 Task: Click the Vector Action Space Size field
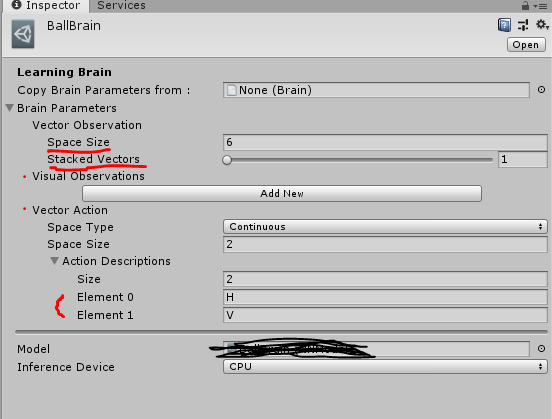click(385, 244)
